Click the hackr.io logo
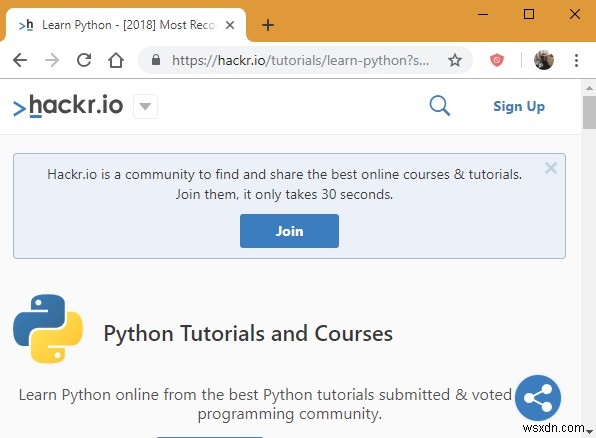Image resolution: width=596 pixels, height=438 pixels. point(68,106)
